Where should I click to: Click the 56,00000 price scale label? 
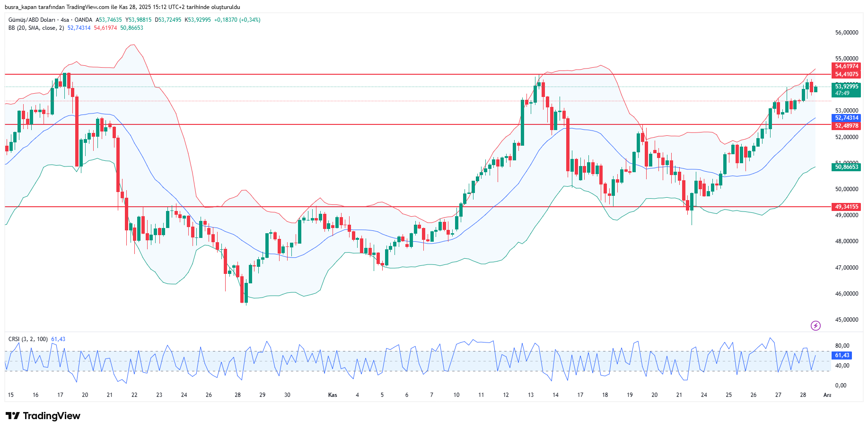click(846, 33)
